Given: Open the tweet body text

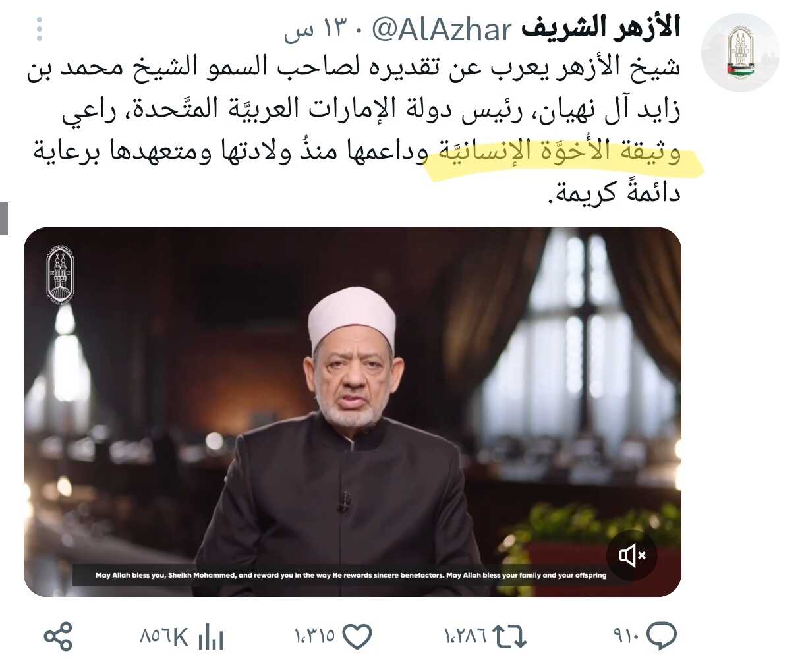Looking at the screenshot, I should (x=353, y=130).
